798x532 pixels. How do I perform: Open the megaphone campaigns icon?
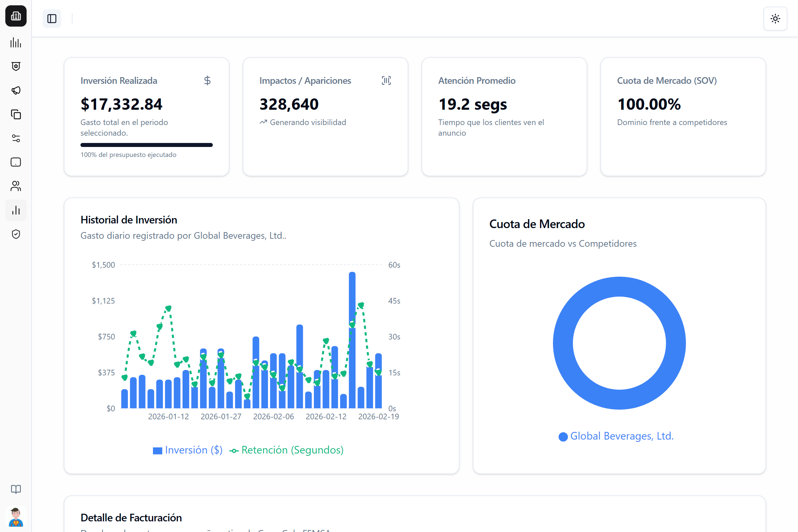click(16, 90)
